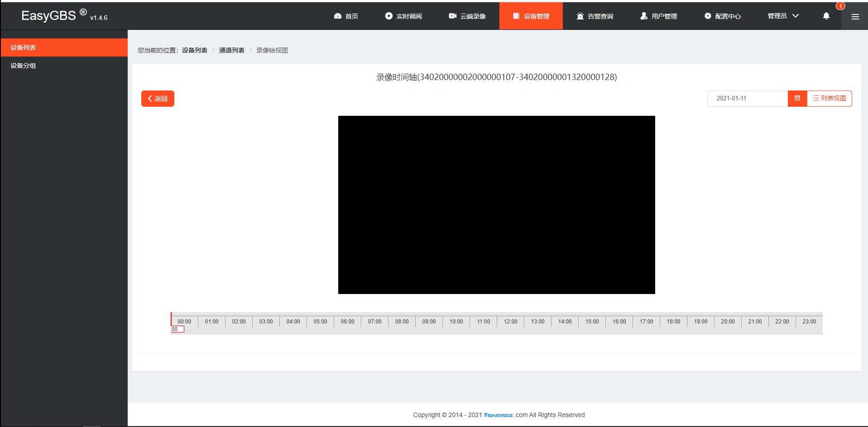Click the 2021-01-11 date input field

tap(747, 99)
